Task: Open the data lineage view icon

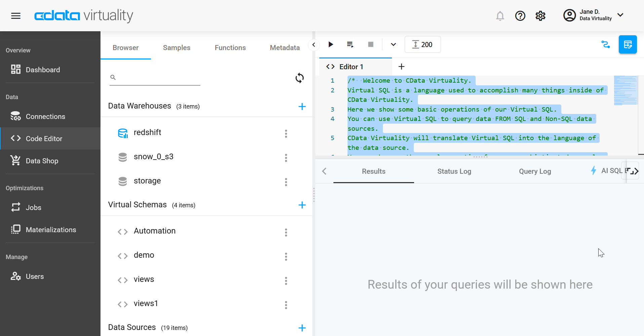Action: (x=606, y=44)
